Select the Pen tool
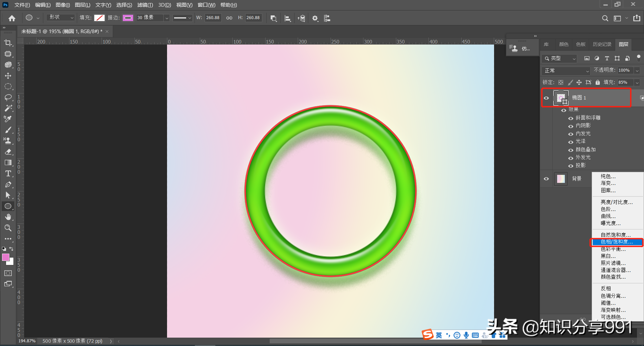 click(x=8, y=185)
